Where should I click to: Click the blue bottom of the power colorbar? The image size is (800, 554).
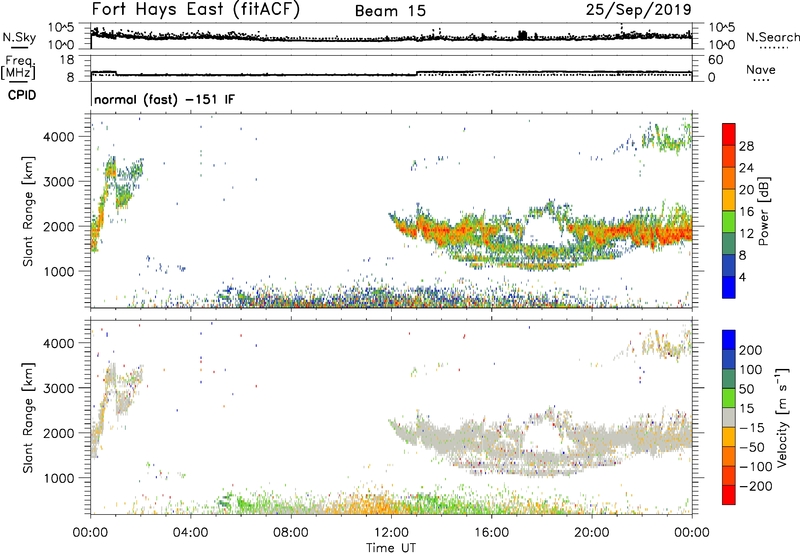click(729, 287)
